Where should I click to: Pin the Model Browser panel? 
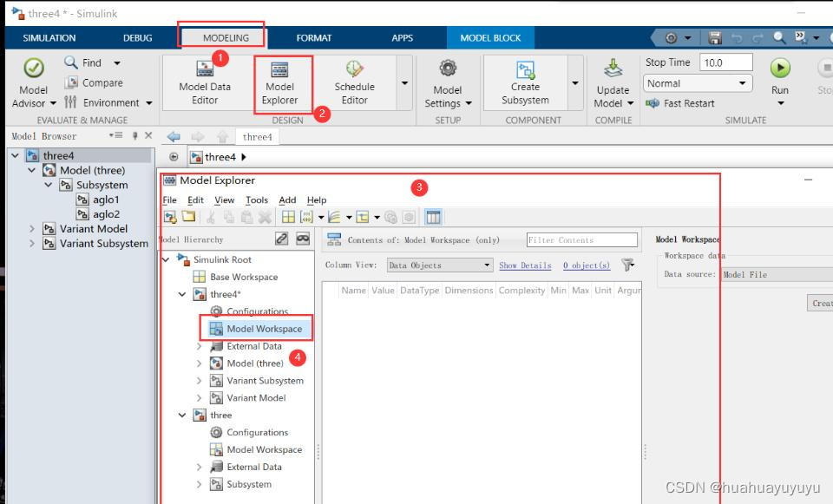point(135,136)
